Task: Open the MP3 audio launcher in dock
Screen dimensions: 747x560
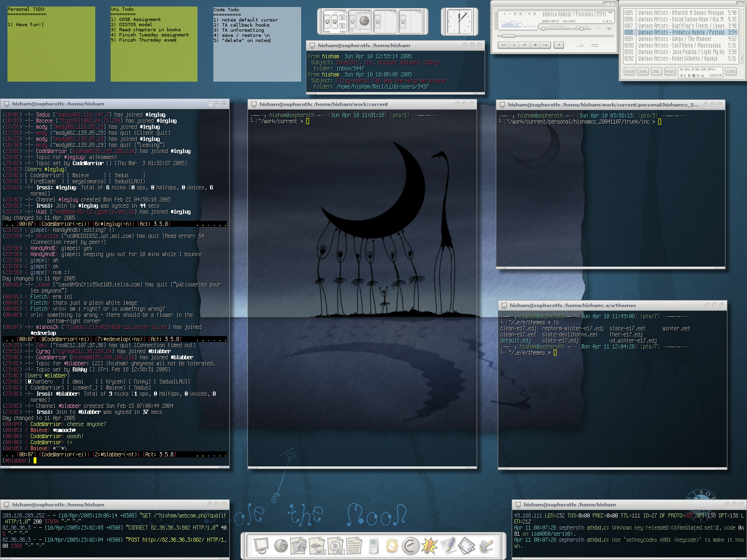Action: click(317, 545)
